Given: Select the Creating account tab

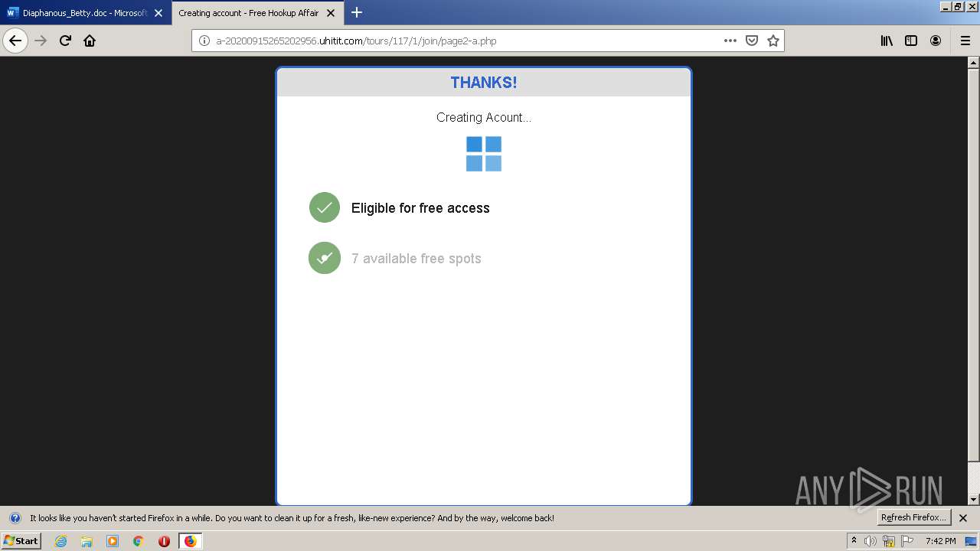Looking at the screenshot, I should point(257,13).
